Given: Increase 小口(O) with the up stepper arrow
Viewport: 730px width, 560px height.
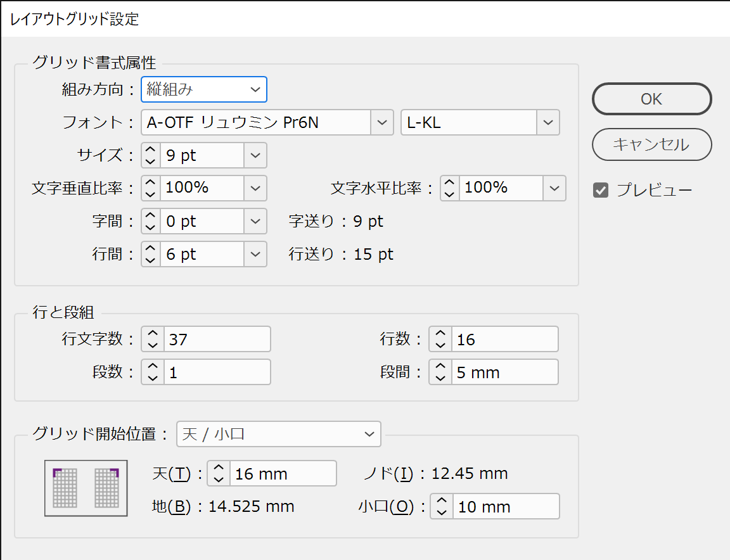Looking at the screenshot, I should click(442, 500).
